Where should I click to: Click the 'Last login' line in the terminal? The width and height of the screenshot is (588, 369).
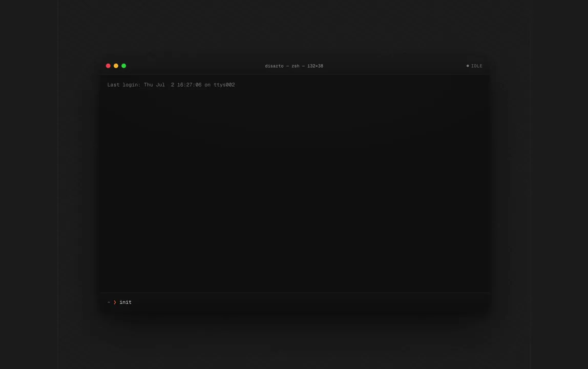tap(171, 85)
